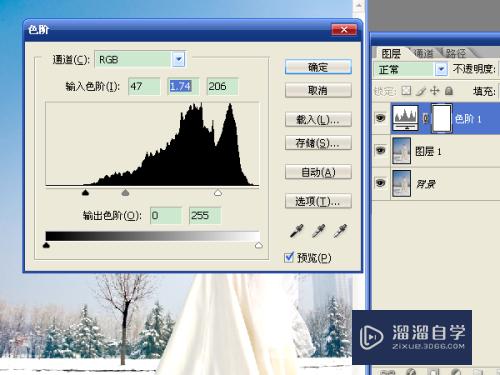
Task: Click lock image pixels brush icon
Action: point(421,91)
